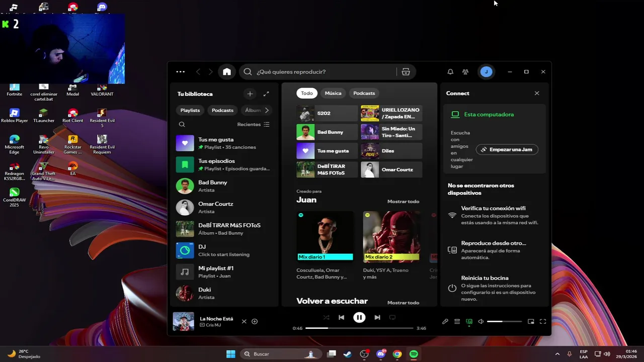Image resolution: width=644 pixels, height=362 pixels.
Task: Open Bad Bunny artist in library
Action: point(224,186)
